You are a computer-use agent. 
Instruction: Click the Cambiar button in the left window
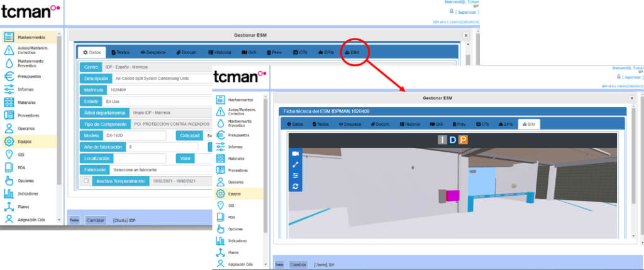pos(96,220)
